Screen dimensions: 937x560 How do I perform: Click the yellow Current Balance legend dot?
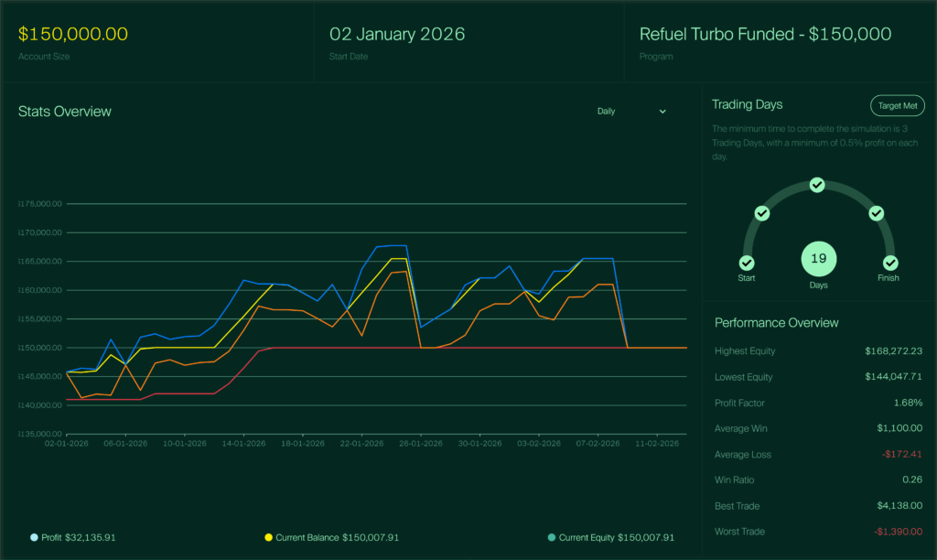[x=268, y=537]
